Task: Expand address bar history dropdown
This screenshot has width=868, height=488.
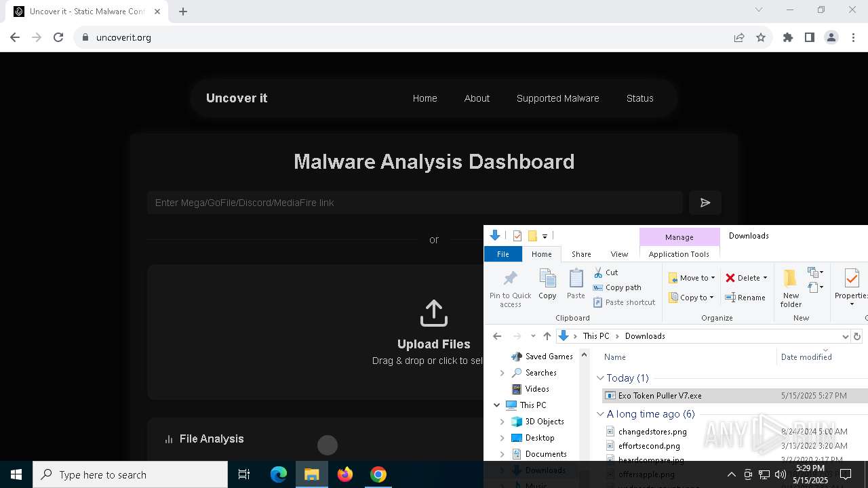Action: (x=845, y=336)
